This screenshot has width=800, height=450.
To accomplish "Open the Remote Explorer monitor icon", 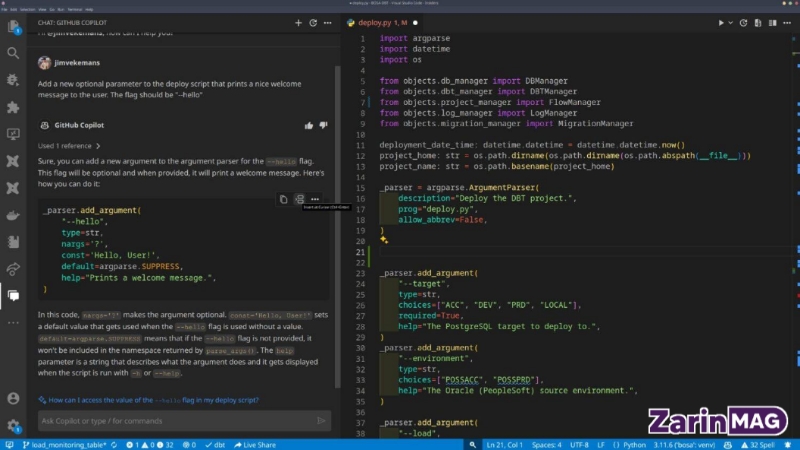I will tap(13, 134).
